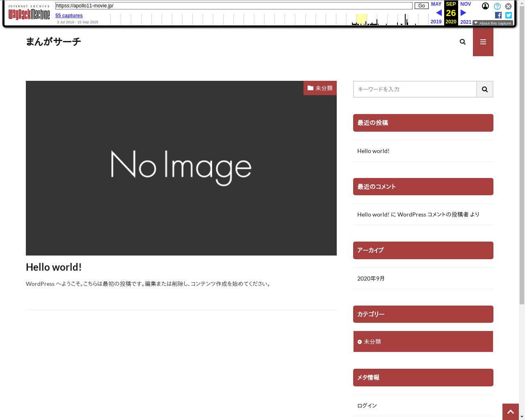Click highlighted 2020 timeline marker
The image size is (525, 420).
361,19
